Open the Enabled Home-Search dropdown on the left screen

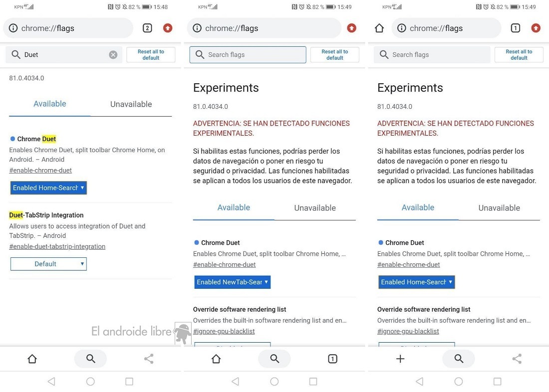49,188
